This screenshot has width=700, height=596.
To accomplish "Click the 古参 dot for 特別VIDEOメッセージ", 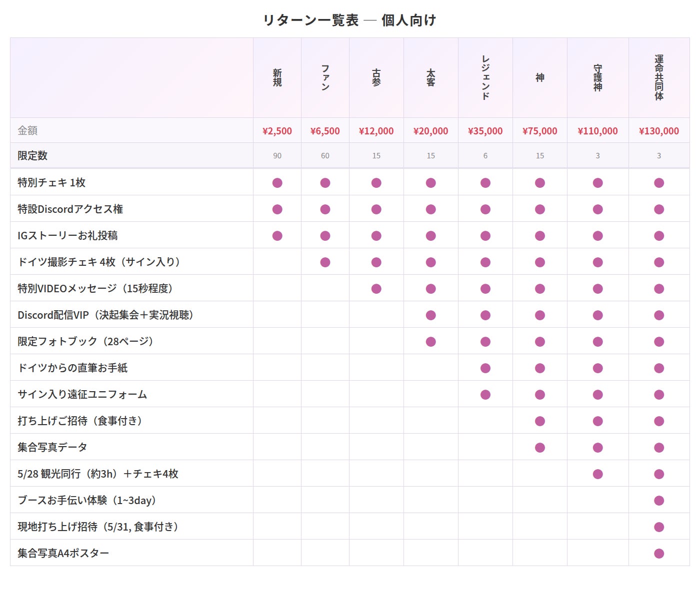I will tap(376, 289).
